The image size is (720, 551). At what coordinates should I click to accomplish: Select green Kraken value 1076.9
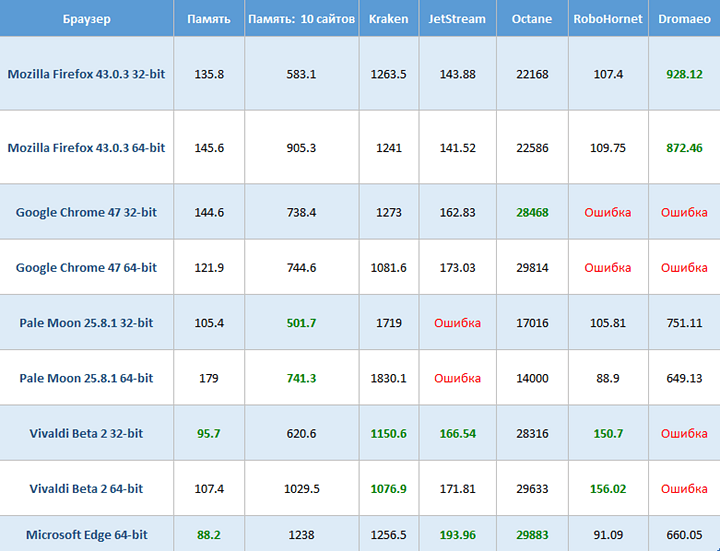(388, 489)
